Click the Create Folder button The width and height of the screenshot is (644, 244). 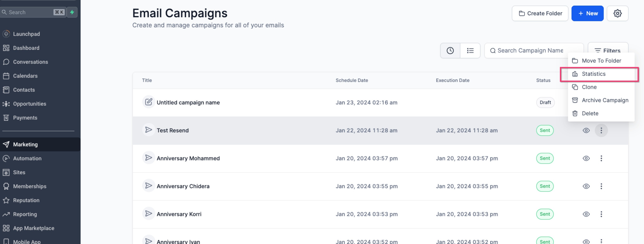(x=540, y=13)
